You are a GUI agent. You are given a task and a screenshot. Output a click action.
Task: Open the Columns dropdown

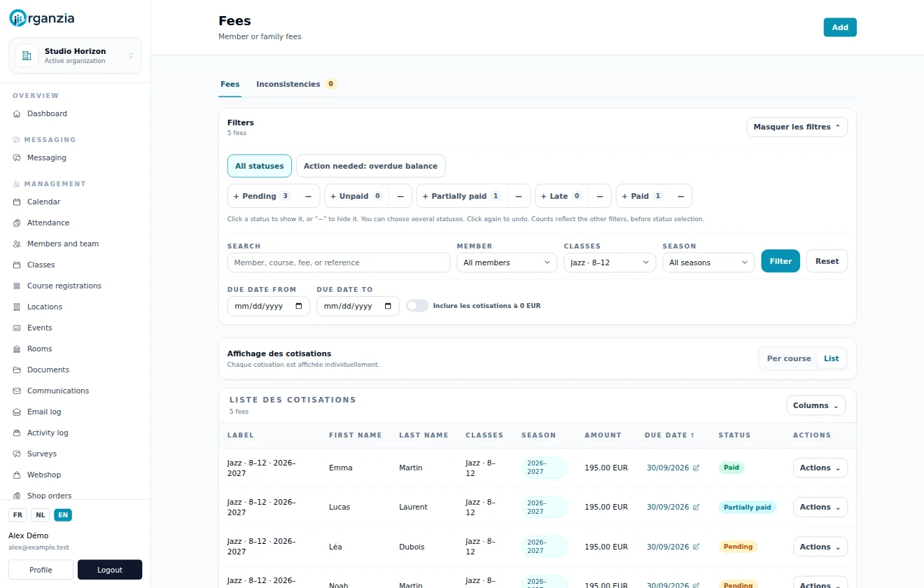[x=815, y=405]
